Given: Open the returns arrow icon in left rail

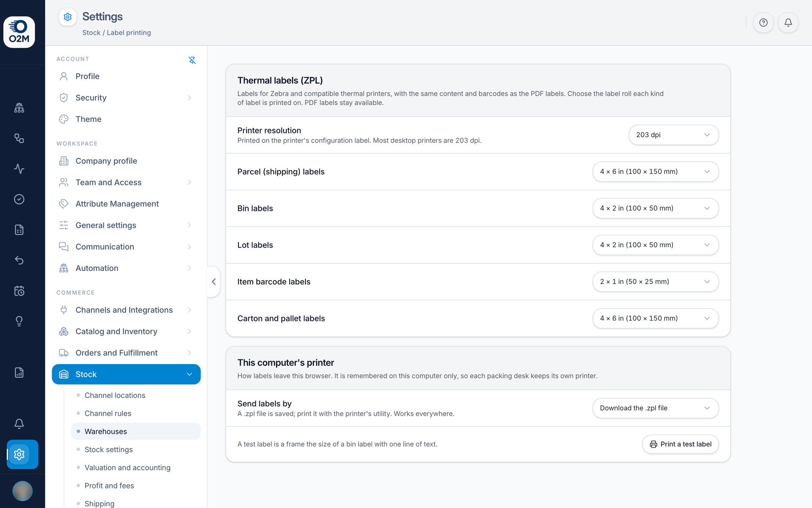Looking at the screenshot, I should pyautogui.click(x=19, y=260).
